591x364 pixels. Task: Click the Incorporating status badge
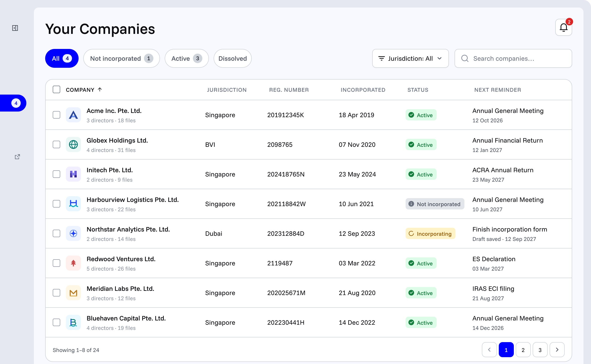pyautogui.click(x=430, y=233)
